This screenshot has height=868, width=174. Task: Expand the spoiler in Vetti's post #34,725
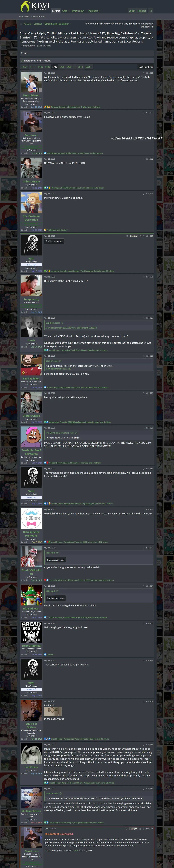click(54, 241)
